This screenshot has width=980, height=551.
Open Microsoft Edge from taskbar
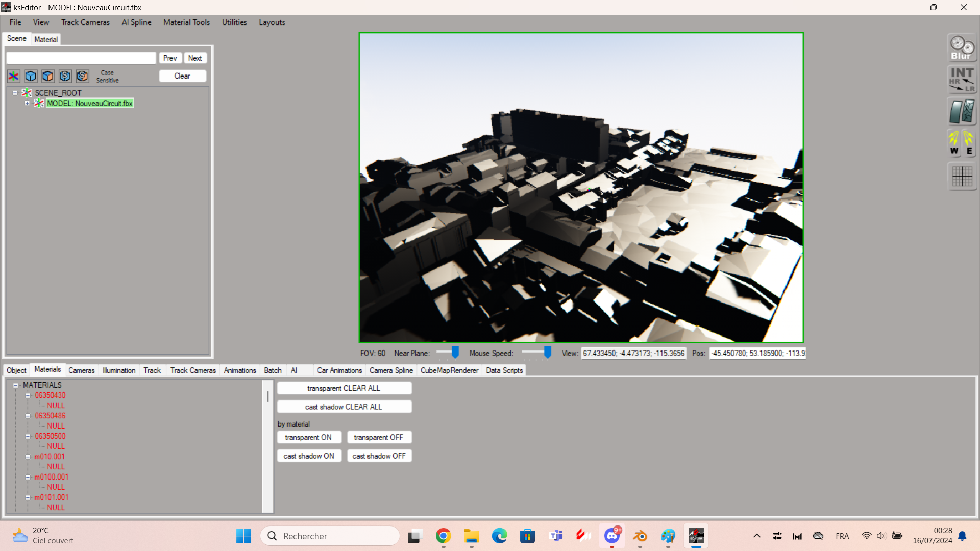click(x=499, y=536)
